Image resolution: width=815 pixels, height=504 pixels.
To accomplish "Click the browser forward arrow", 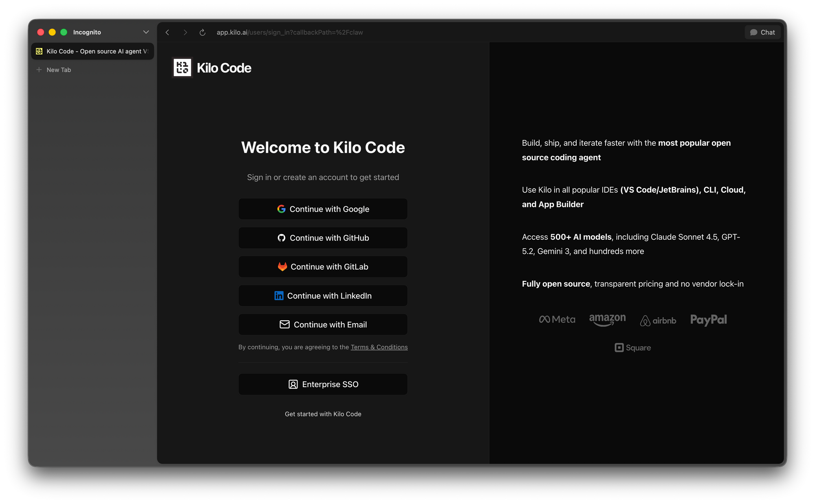I will pyautogui.click(x=185, y=32).
